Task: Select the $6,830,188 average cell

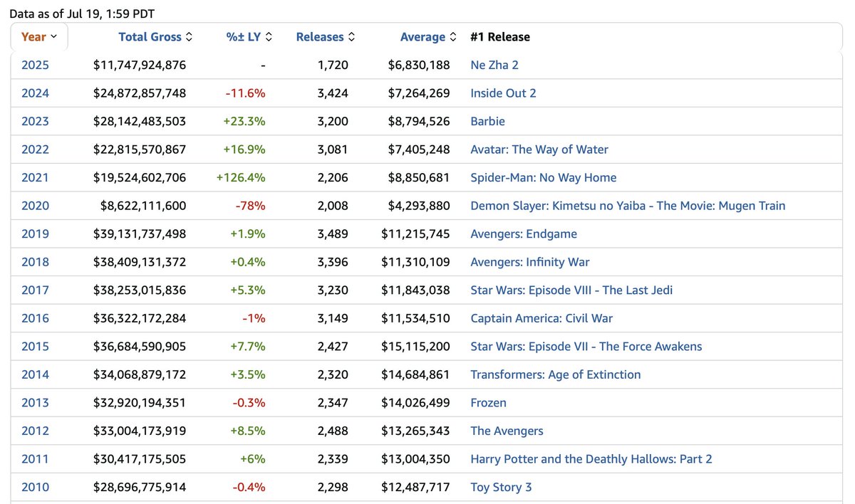Action: coord(419,65)
